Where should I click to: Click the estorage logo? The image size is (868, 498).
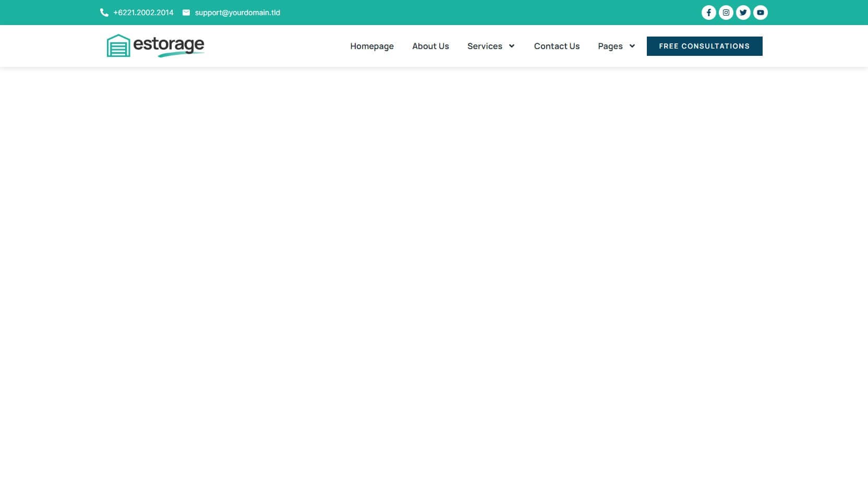click(x=155, y=46)
